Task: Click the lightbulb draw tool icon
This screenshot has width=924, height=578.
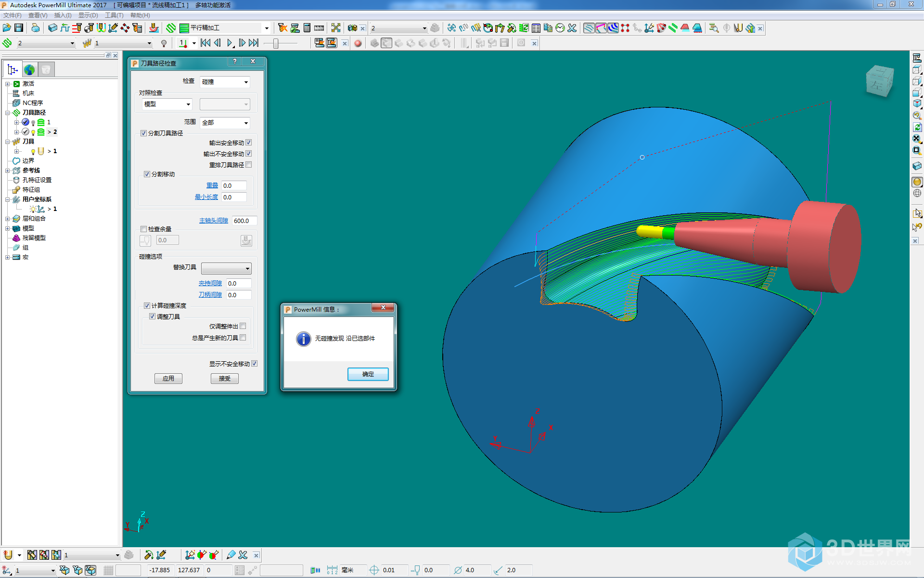Action: click(164, 43)
